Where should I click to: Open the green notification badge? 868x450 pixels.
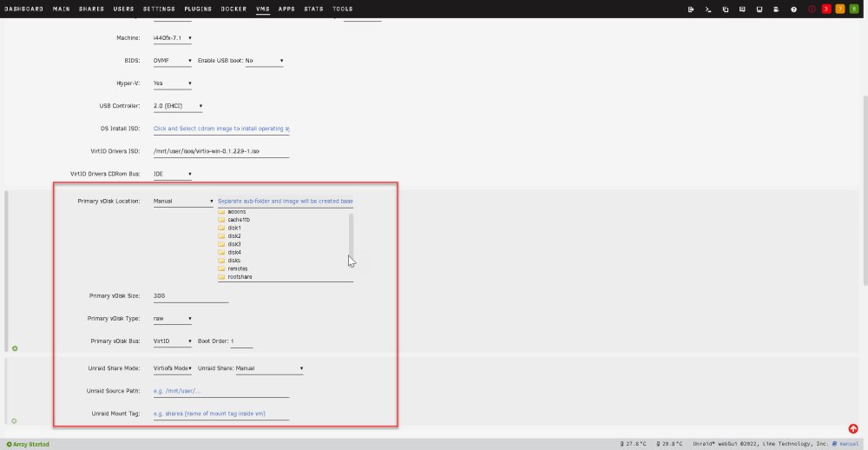point(853,10)
